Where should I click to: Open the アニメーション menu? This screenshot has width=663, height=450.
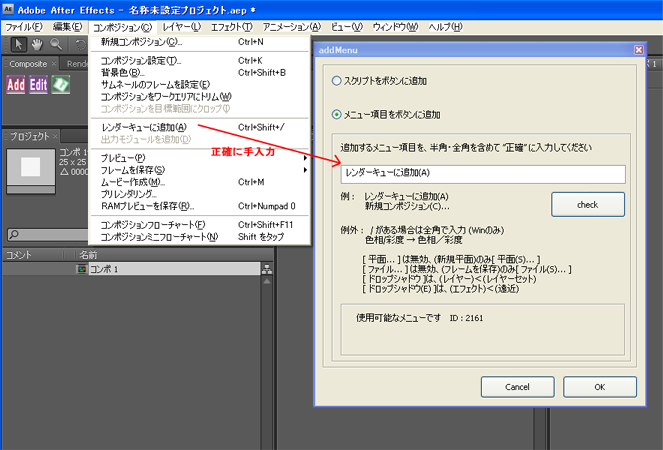click(x=292, y=27)
